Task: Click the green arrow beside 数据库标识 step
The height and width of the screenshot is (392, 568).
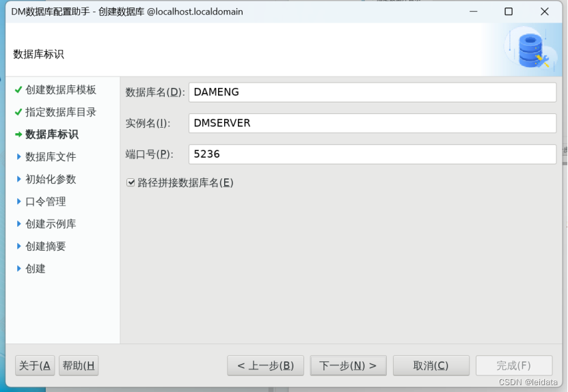Action: 18,135
